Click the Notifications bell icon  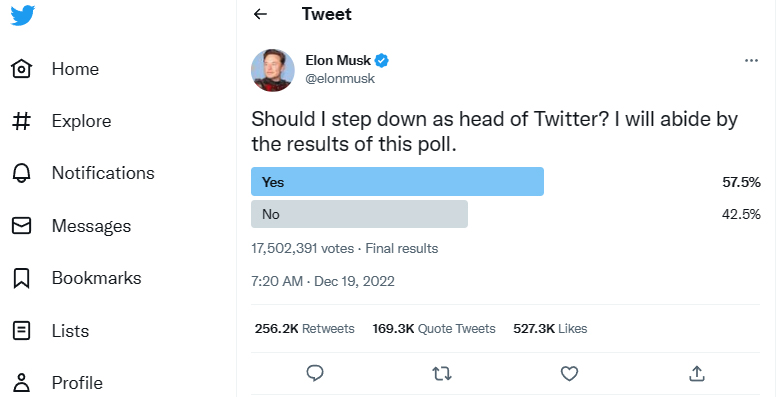pyautogui.click(x=21, y=173)
